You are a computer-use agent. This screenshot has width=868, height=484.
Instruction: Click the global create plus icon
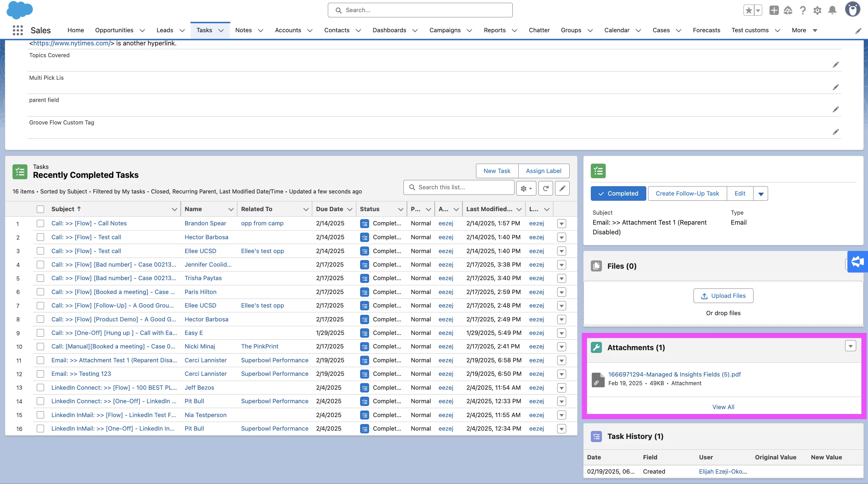[774, 10]
